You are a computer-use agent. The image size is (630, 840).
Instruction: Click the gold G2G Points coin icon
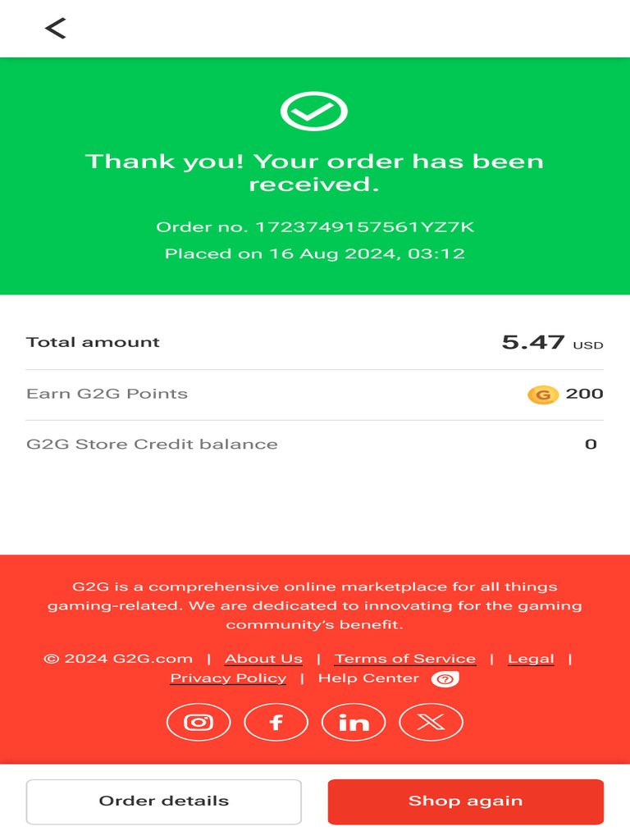(x=542, y=395)
